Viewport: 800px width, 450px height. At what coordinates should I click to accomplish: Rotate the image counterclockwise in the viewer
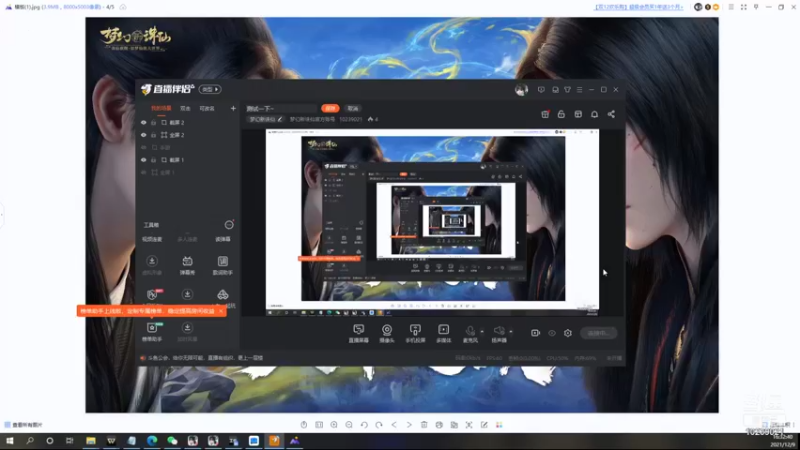coord(364,424)
